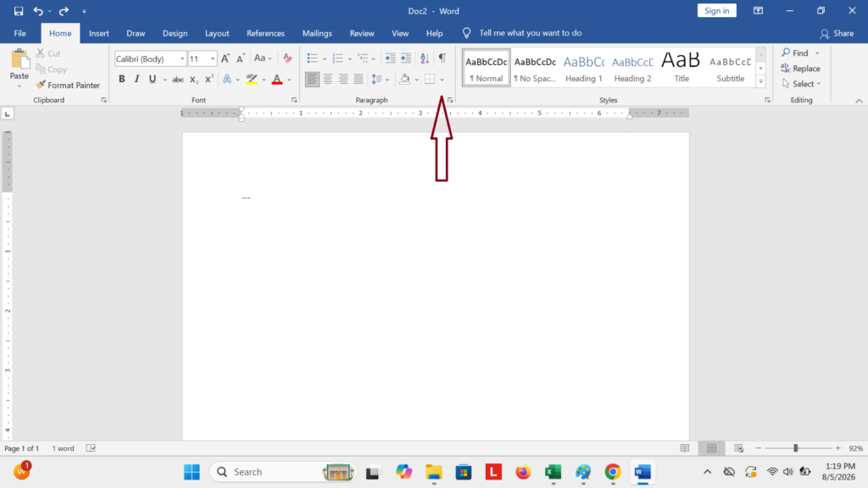Click the Sign in button
Image resolution: width=868 pixels, height=488 pixels.
pyautogui.click(x=716, y=10)
